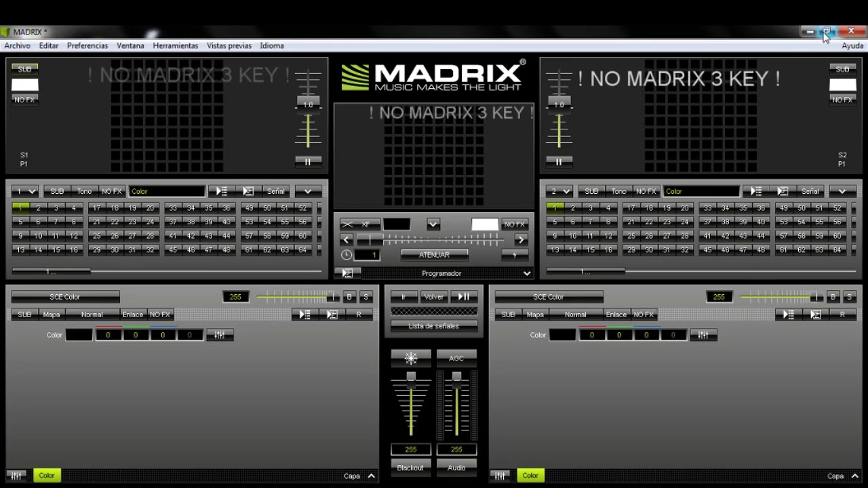Click the ATENUAR fade button
The height and width of the screenshot is (488, 868).
pyautogui.click(x=434, y=255)
